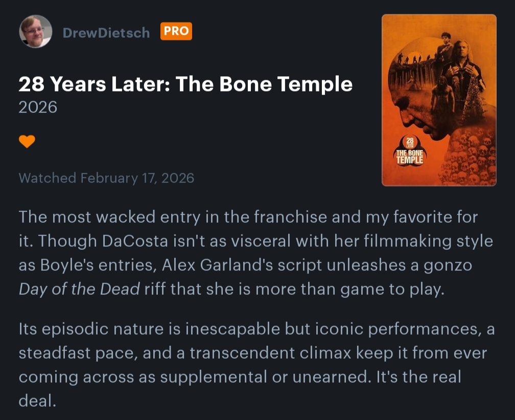The image size is (515, 420).
Task: Open the DrewDietsch username link
Action: [x=106, y=33]
